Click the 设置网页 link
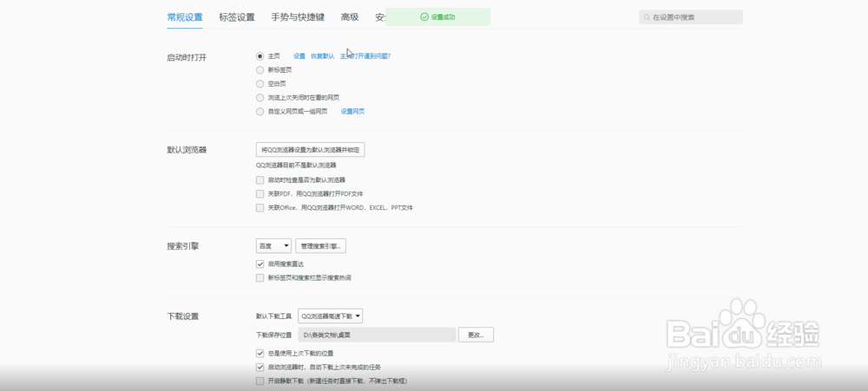 click(352, 111)
